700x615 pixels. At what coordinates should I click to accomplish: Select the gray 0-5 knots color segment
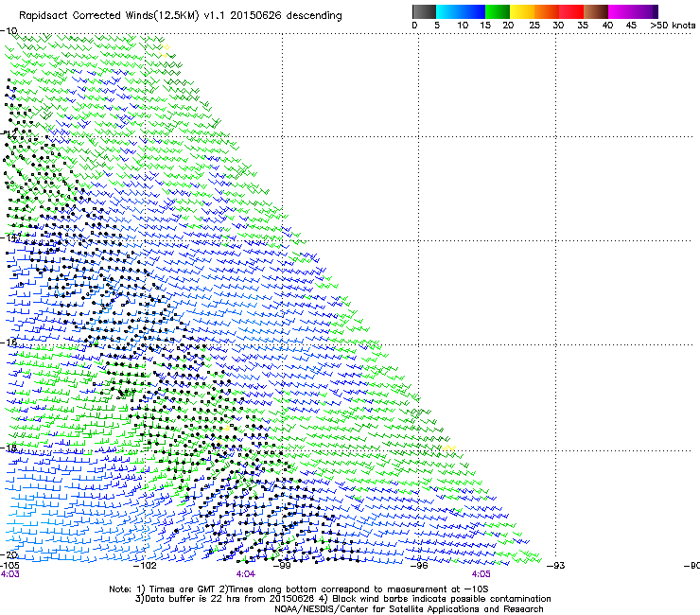(x=424, y=11)
